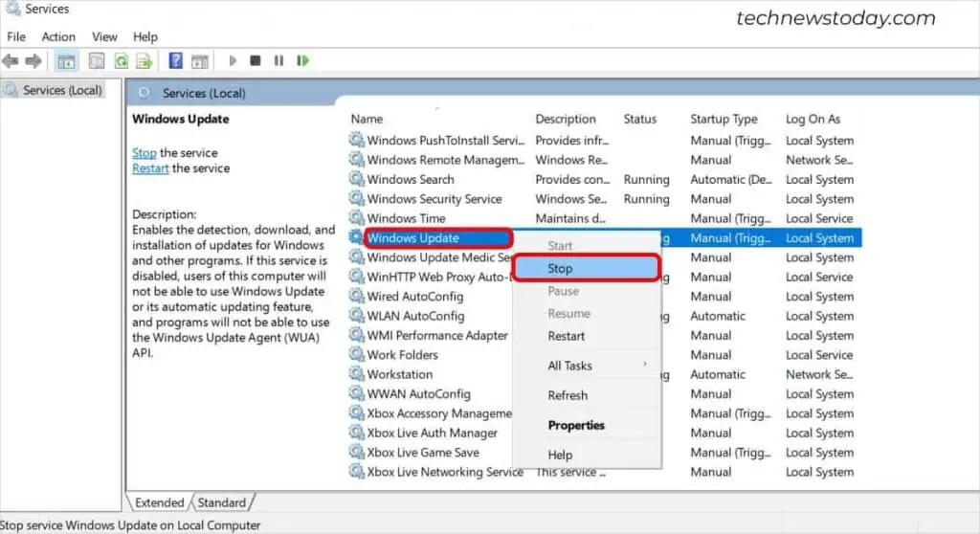Screen dimensions: 980x534
Task: Switch to the Extended tab
Action: click(160, 502)
